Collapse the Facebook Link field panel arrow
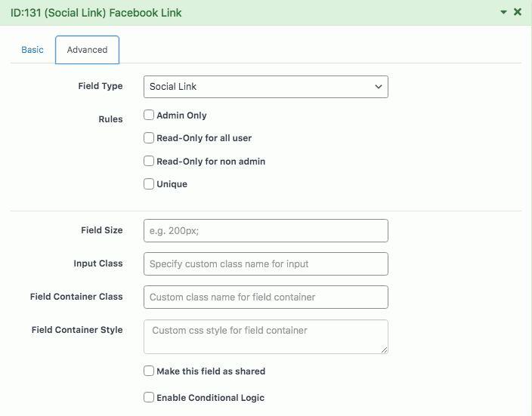Viewport: 532px width, 416px height. tap(503, 12)
